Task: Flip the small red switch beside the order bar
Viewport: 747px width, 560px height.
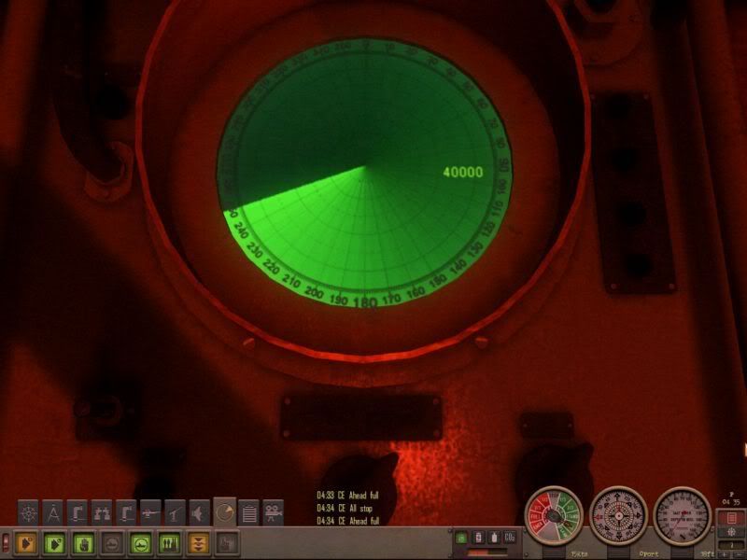Action: 6,543
